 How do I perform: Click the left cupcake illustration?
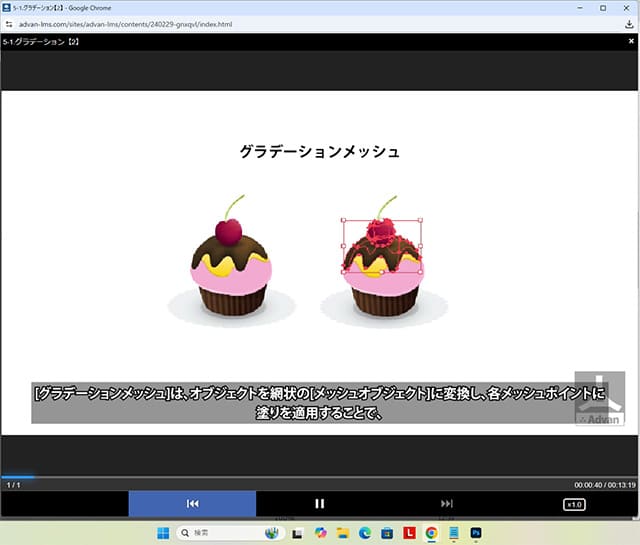(230, 270)
